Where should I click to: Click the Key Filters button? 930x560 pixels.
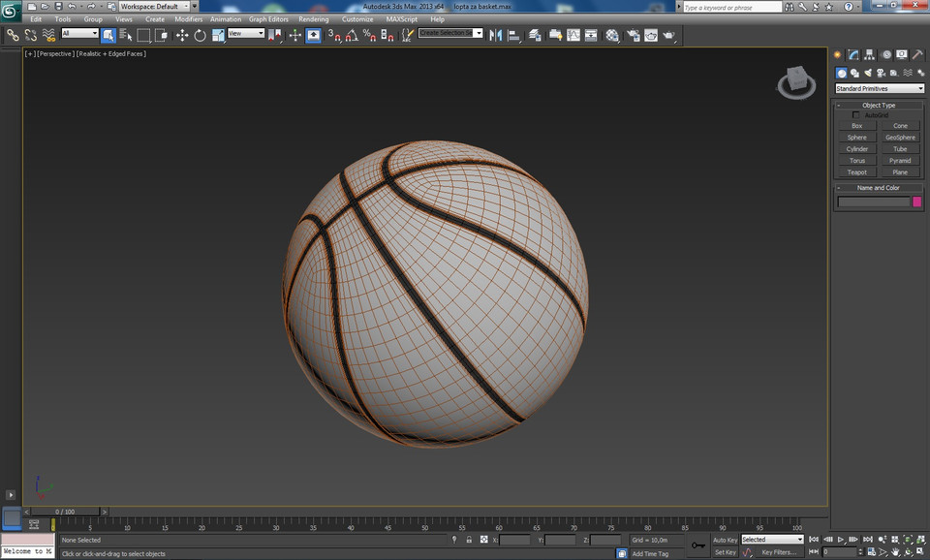[x=780, y=552]
